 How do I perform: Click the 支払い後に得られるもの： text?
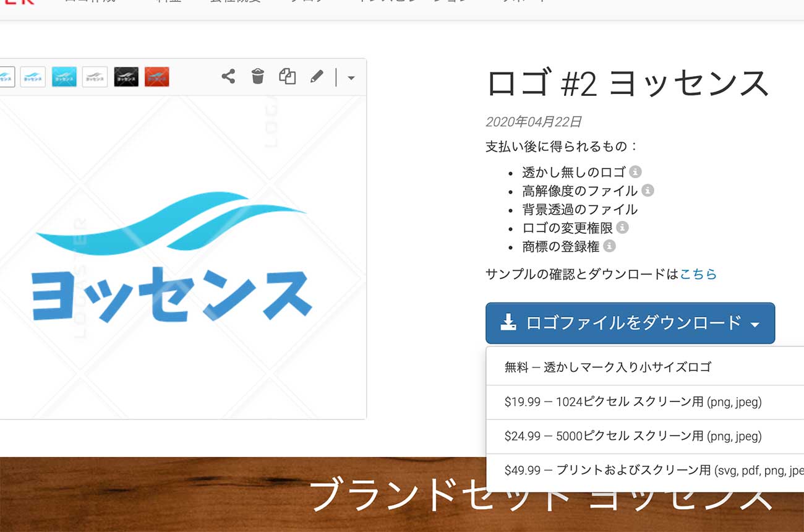tap(562, 147)
